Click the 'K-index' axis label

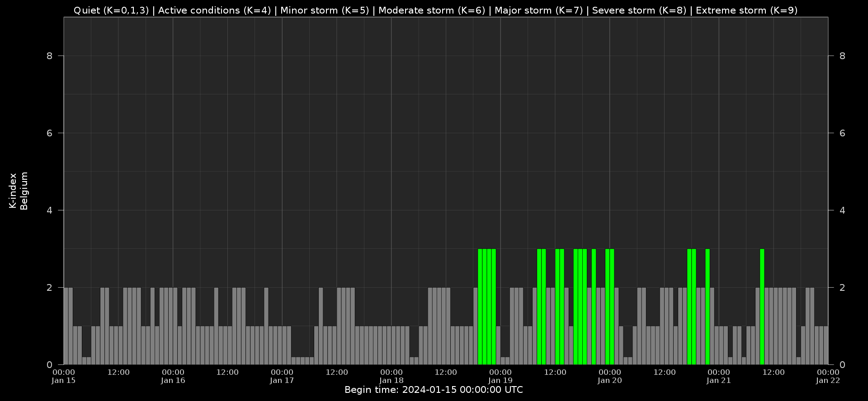[x=13, y=191]
